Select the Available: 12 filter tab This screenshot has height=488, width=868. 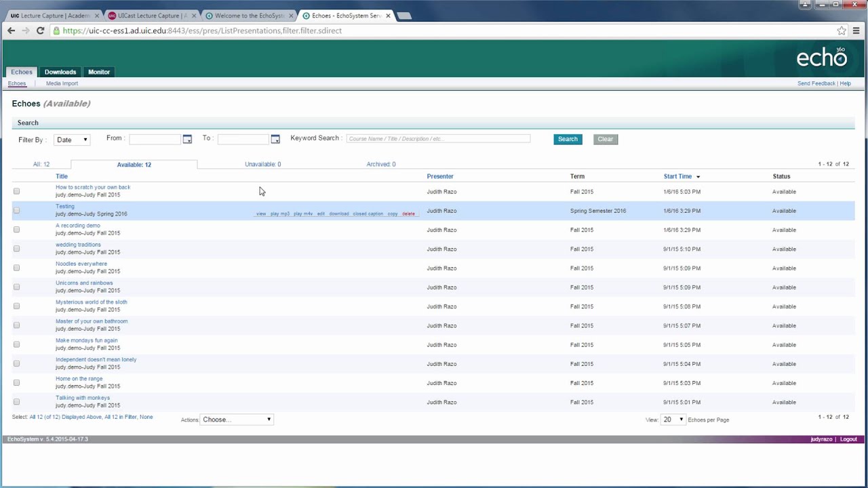[134, 165]
